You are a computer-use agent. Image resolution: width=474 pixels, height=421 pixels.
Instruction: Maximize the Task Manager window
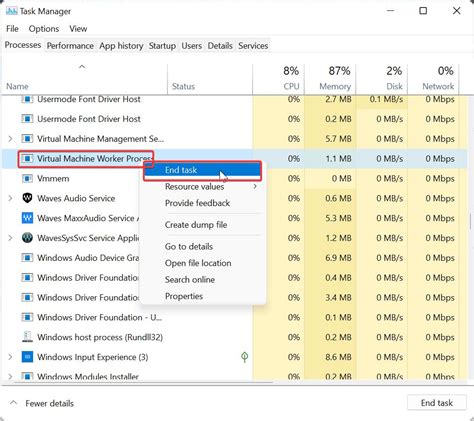(x=423, y=11)
